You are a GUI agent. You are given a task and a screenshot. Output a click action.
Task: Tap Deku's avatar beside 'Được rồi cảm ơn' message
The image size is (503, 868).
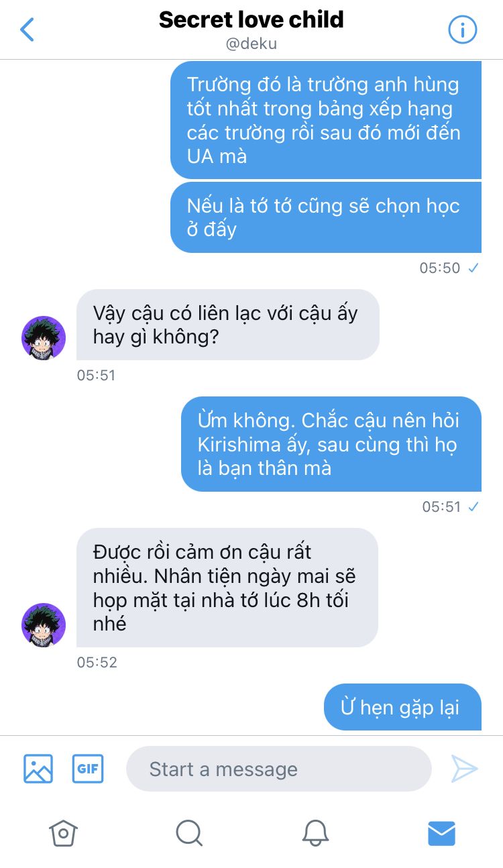[44, 625]
